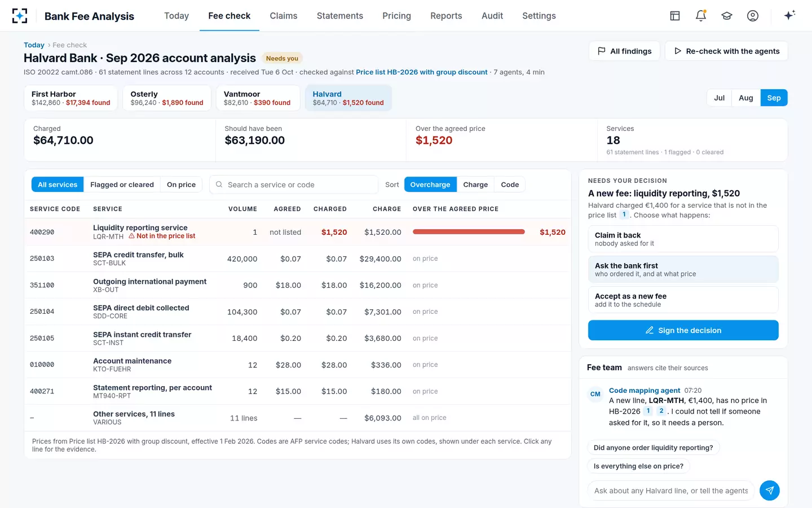This screenshot has height=508, width=812.
Task: Click citation badge 2 in agent message
Action: pos(661,411)
